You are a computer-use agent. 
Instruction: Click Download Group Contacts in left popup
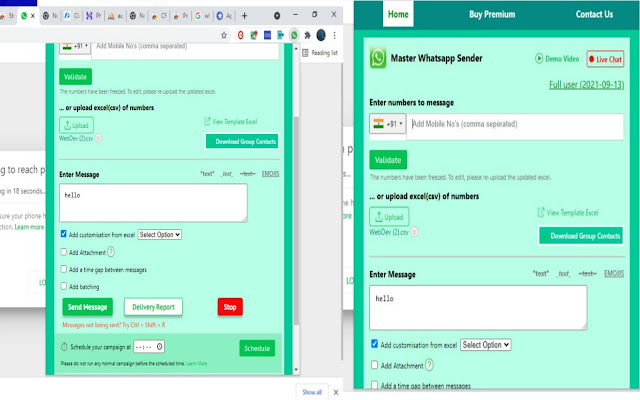[x=242, y=142]
